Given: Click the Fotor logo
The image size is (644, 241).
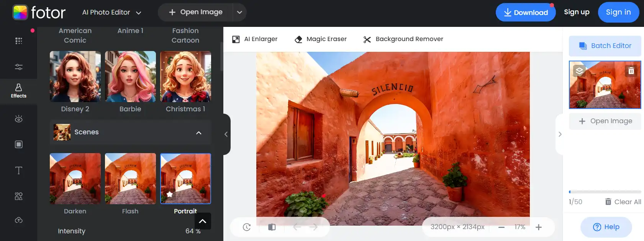Looking at the screenshot, I should click(39, 12).
